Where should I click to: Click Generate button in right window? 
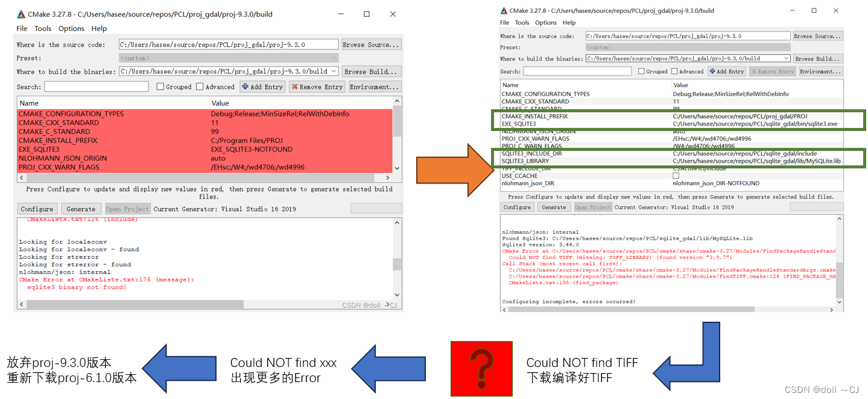554,207
